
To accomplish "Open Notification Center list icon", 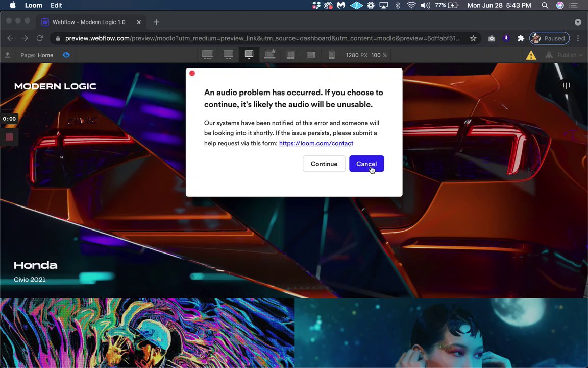I will pyautogui.click(x=574, y=5).
